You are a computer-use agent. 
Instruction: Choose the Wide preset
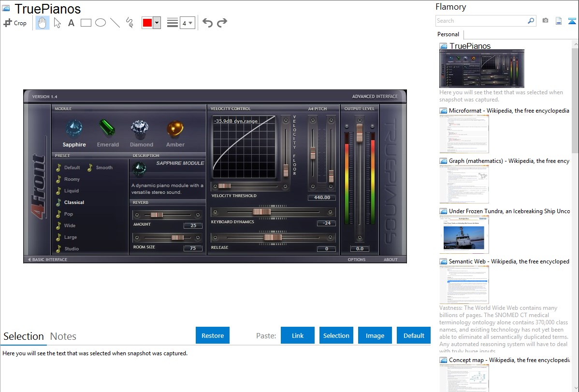(70, 225)
